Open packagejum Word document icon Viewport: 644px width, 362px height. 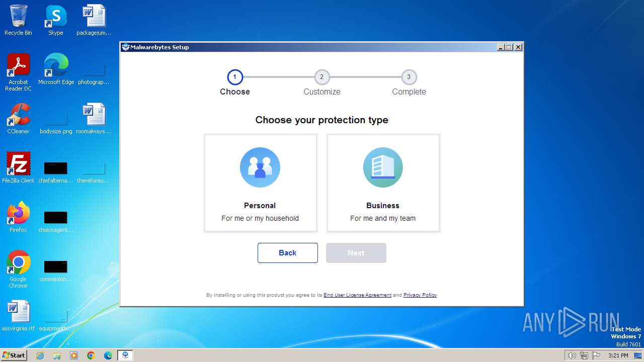(94, 20)
